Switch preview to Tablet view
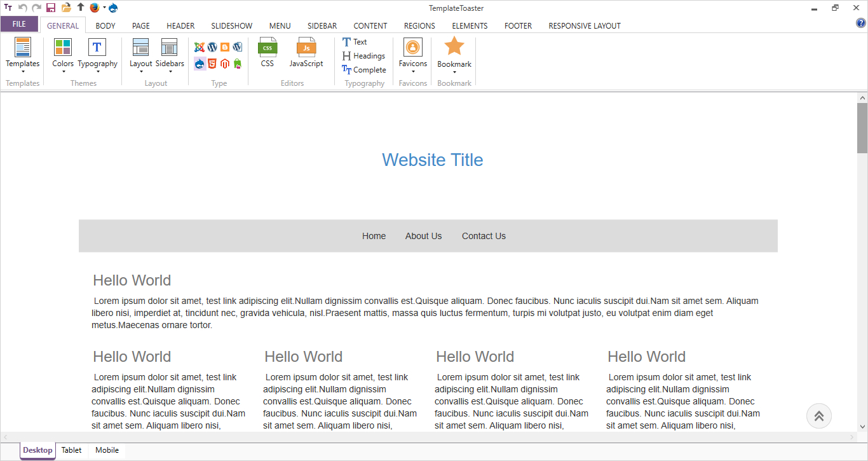This screenshot has width=868, height=461. (71, 450)
